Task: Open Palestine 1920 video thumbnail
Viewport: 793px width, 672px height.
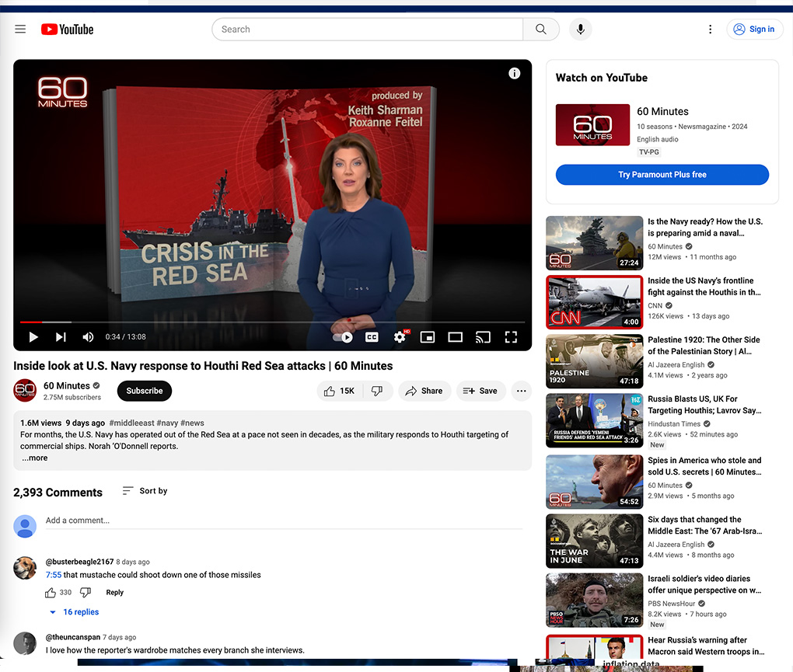Action: tap(594, 361)
